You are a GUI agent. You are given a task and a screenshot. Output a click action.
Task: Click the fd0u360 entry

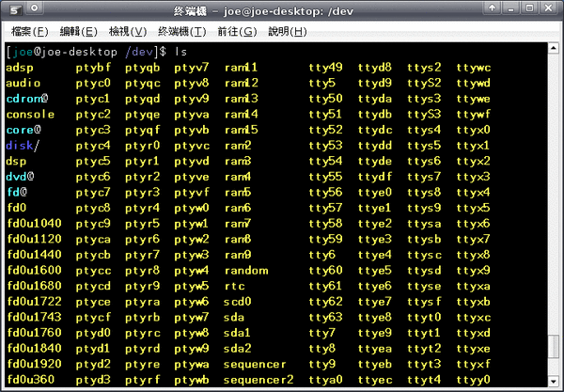coord(31,380)
